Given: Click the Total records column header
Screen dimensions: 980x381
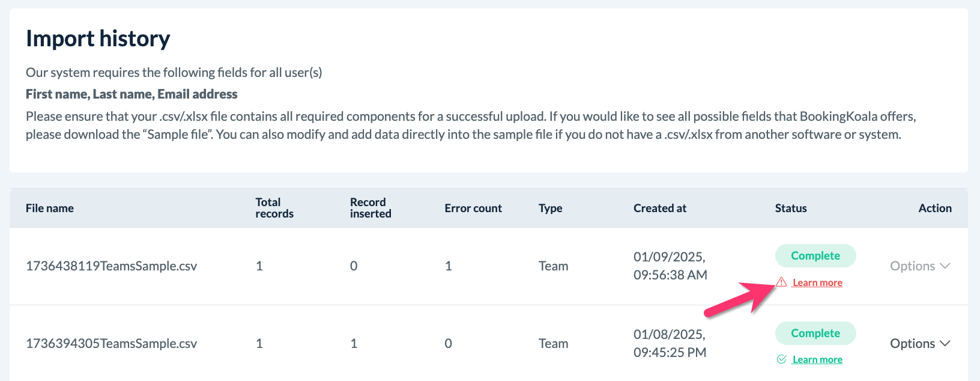Looking at the screenshot, I should (x=274, y=208).
